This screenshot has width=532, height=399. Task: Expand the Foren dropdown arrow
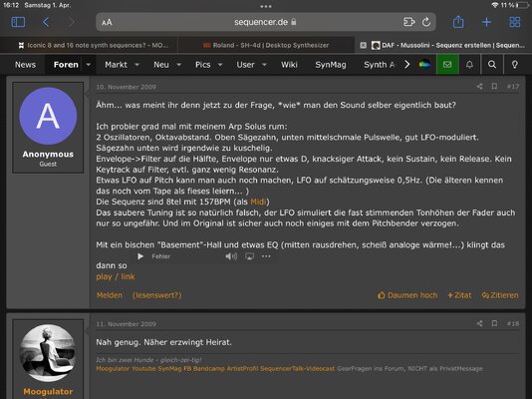(89, 65)
